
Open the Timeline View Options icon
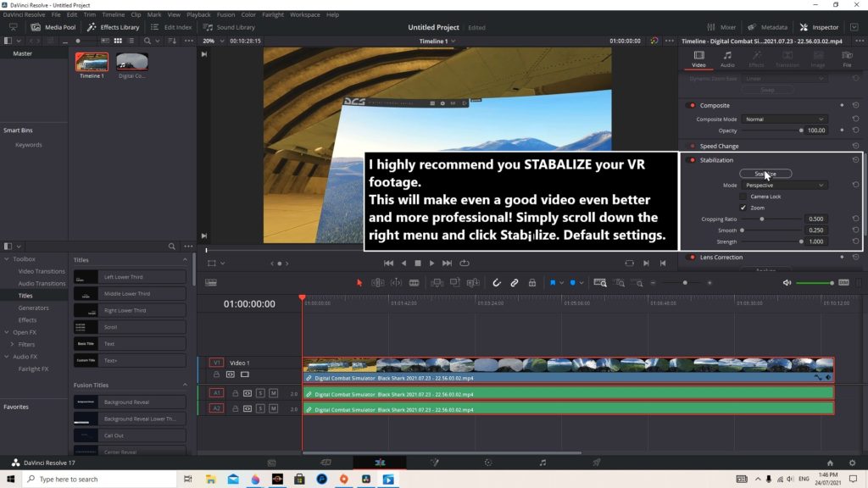[x=211, y=283]
